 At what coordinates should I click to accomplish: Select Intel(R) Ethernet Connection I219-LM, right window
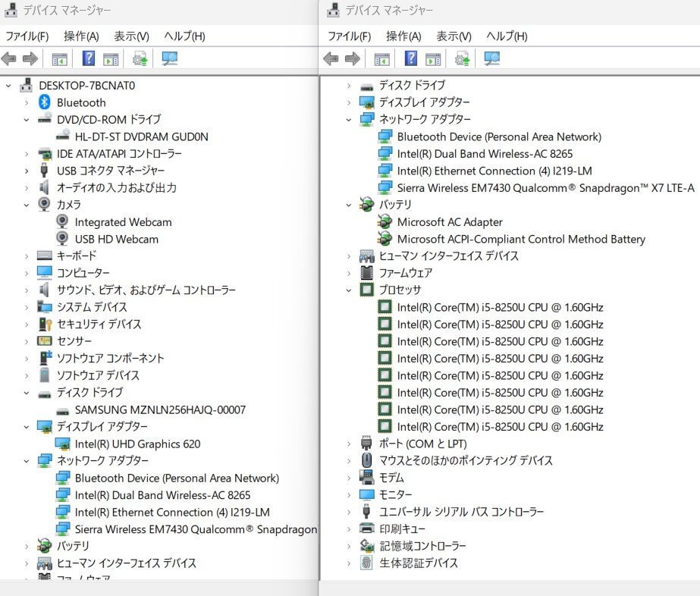(x=494, y=171)
